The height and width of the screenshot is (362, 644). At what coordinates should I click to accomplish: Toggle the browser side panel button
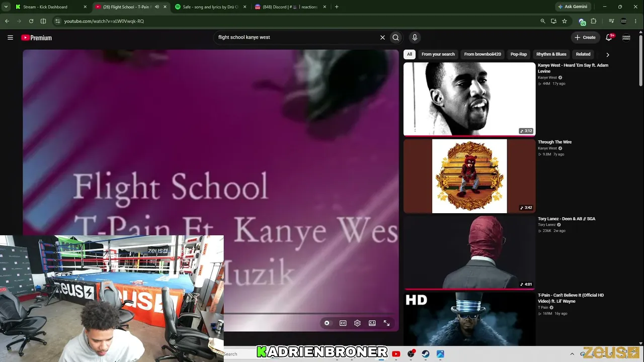pyautogui.click(x=43, y=21)
